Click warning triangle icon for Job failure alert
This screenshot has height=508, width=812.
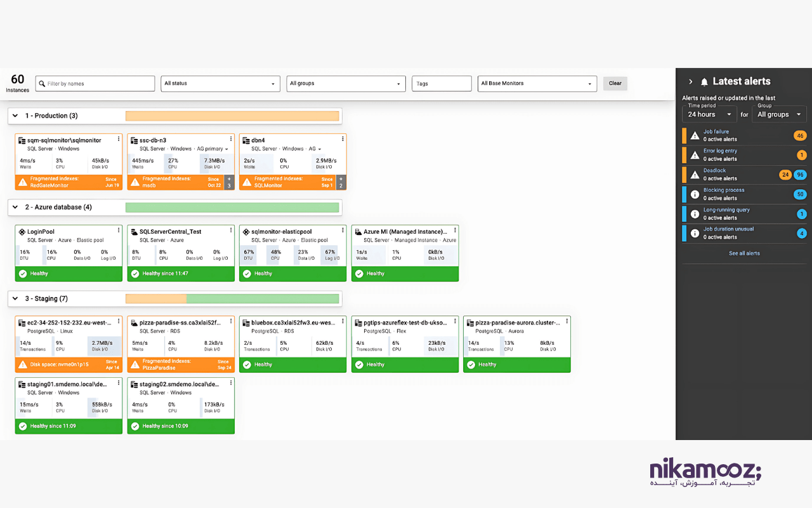(x=695, y=135)
